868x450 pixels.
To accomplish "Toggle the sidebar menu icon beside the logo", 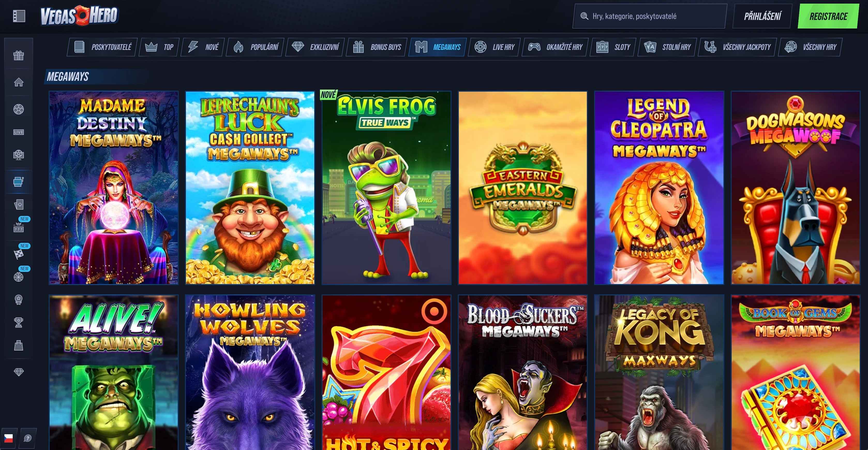I will pos(19,16).
